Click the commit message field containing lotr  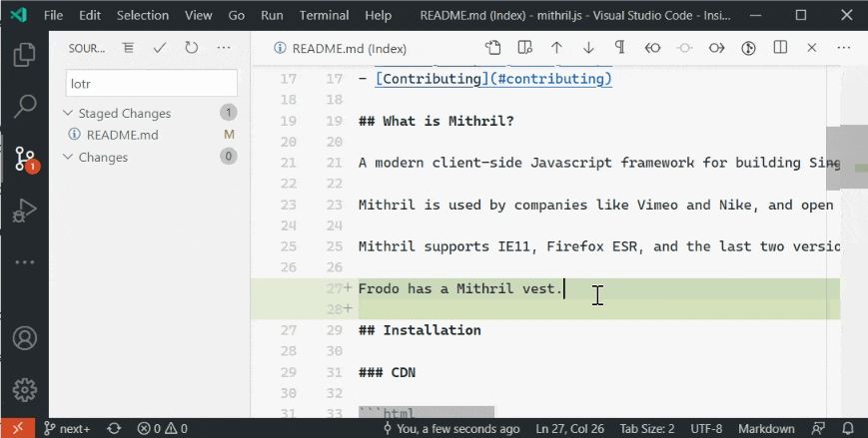(151, 84)
